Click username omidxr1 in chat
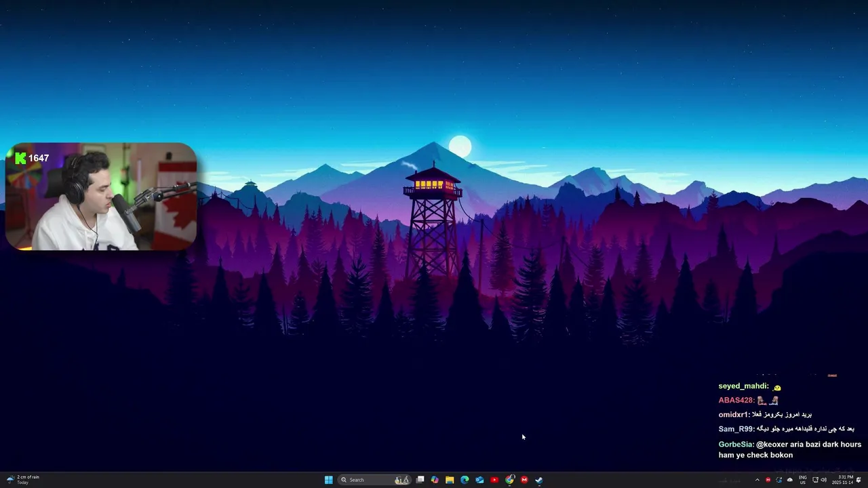The height and width of the screenshot is (488, 868). tap(734, 415)
